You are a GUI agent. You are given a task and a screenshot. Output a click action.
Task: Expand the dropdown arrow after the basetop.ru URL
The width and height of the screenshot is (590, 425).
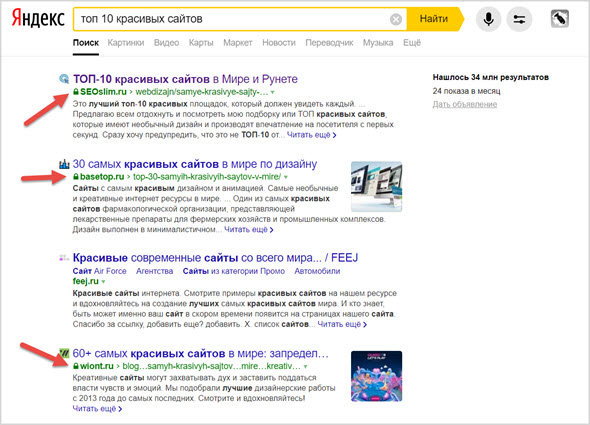[x=286, y=177]
